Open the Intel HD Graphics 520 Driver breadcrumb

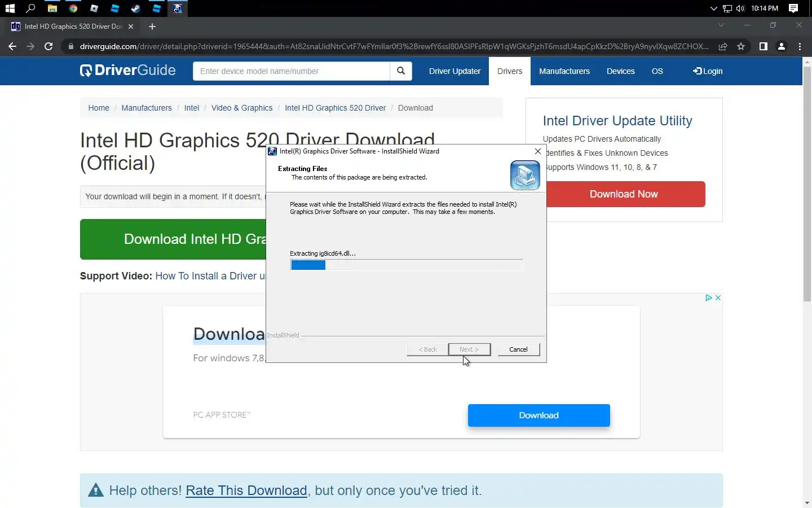(336, 108)
